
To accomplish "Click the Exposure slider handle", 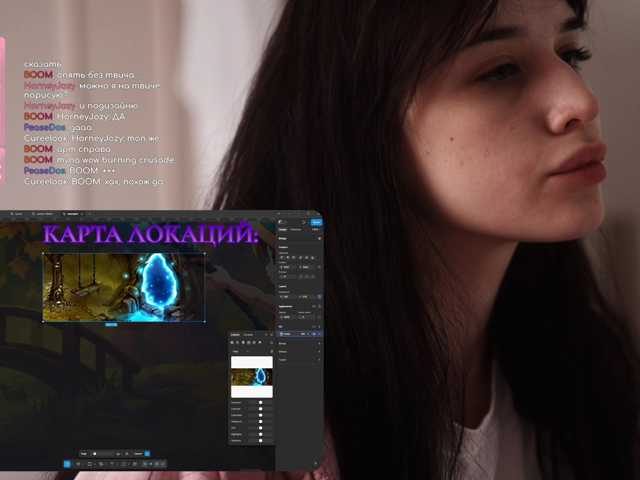I will (261, 402).
